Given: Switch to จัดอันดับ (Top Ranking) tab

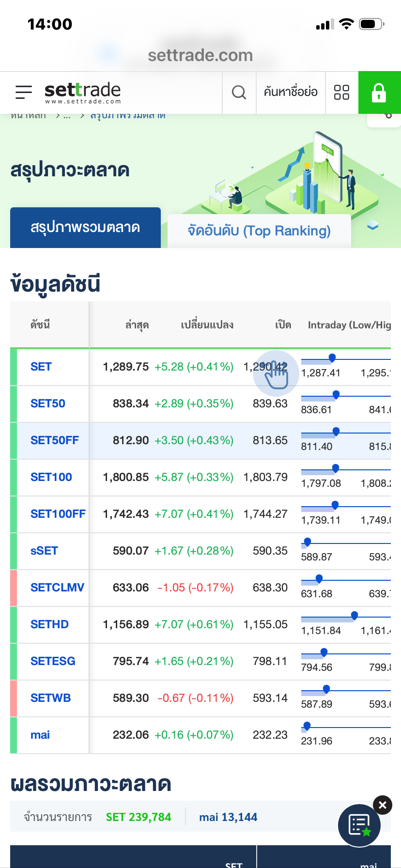Looking at the screenshot, I should coord(259,231).
